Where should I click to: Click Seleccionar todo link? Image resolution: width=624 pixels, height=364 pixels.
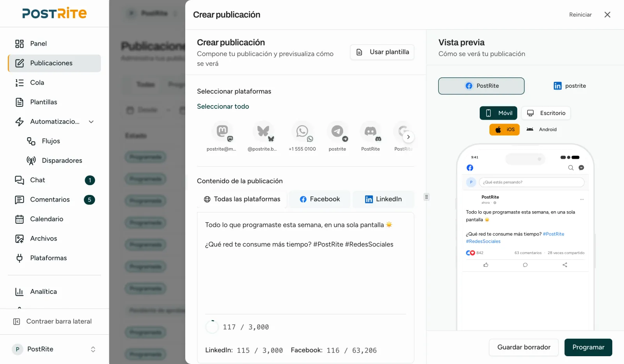223,106
